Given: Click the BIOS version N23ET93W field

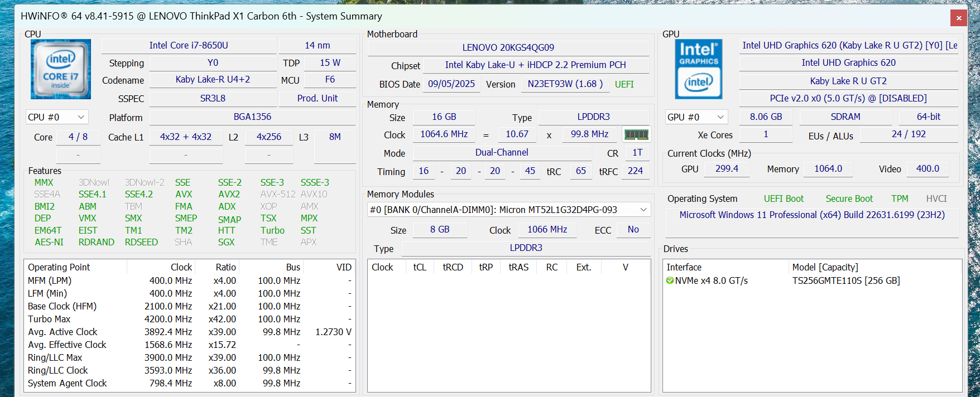Looking at the screenshot, I should click(x=565, y=84).
